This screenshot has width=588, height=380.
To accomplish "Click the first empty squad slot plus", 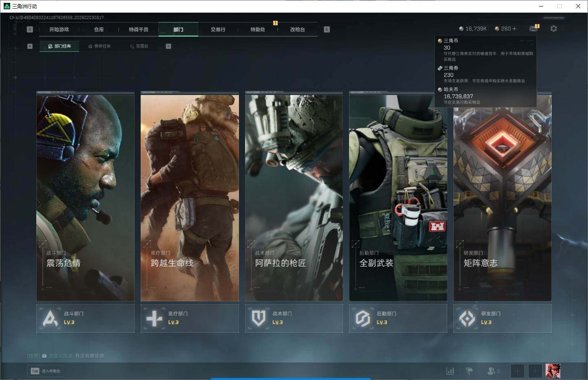I will (x=517, y=371).
